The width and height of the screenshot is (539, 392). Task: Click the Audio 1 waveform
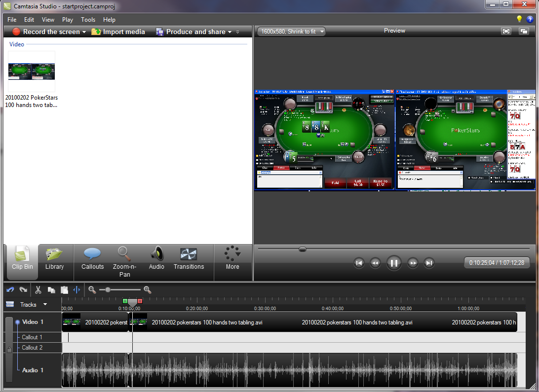(x=289, y=370)
